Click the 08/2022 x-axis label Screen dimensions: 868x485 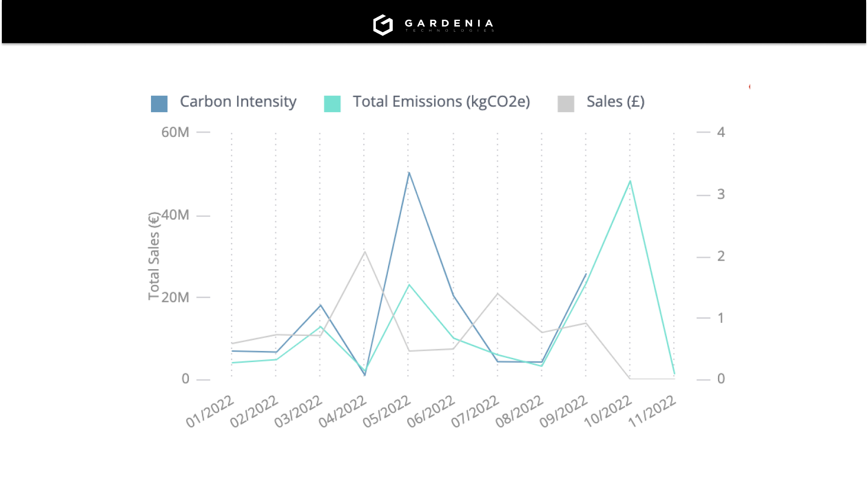[x=519, y=411]
